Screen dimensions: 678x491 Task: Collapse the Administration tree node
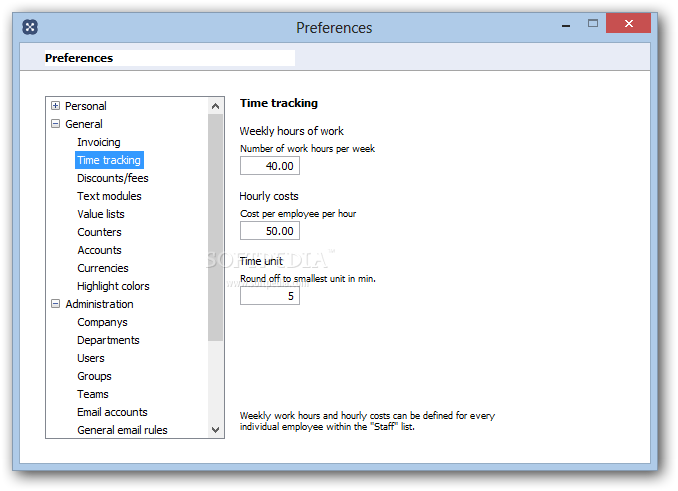click(x=55, y=303)
